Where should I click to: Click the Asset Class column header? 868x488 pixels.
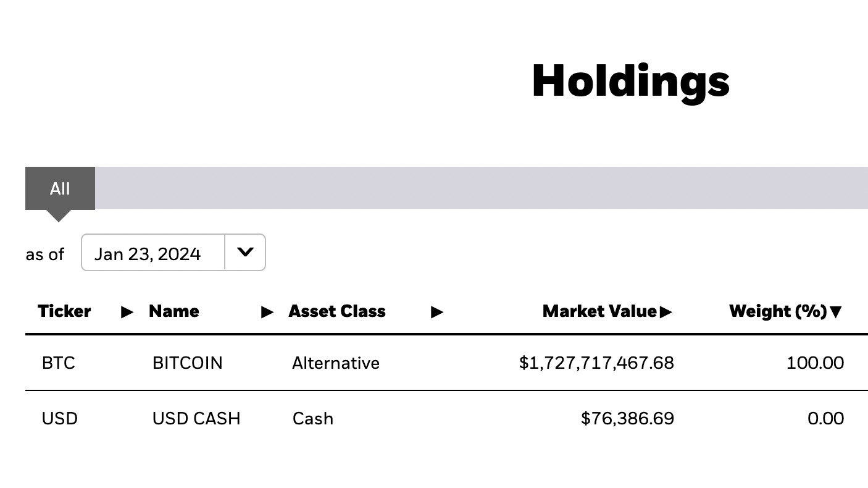[x=337, y=311]
